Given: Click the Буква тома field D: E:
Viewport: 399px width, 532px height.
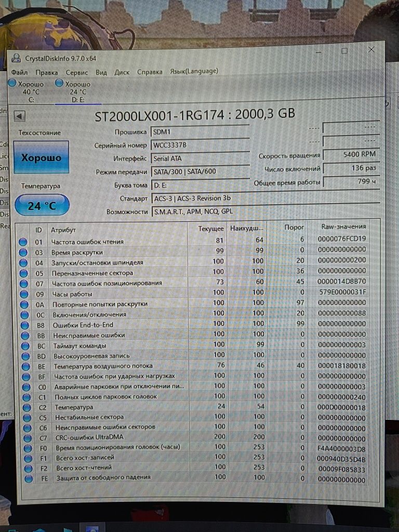Looking at the screenshot, I should [x=200, y=185].
